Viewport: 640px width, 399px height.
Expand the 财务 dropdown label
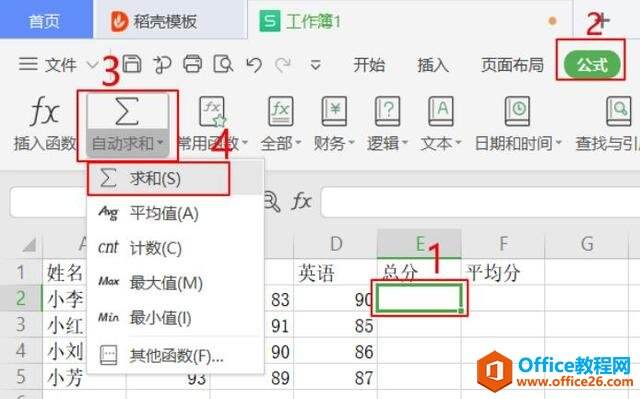(x=334, y=144)
